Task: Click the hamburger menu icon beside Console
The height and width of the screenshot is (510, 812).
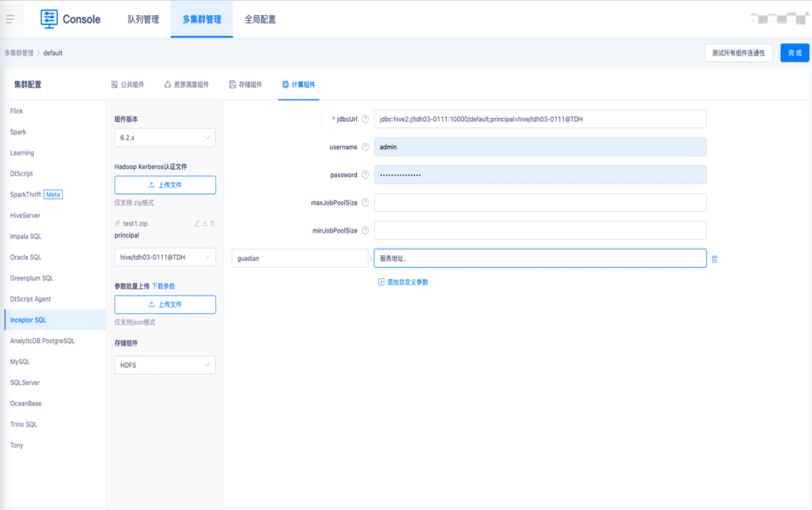Action: click(11, 19)
